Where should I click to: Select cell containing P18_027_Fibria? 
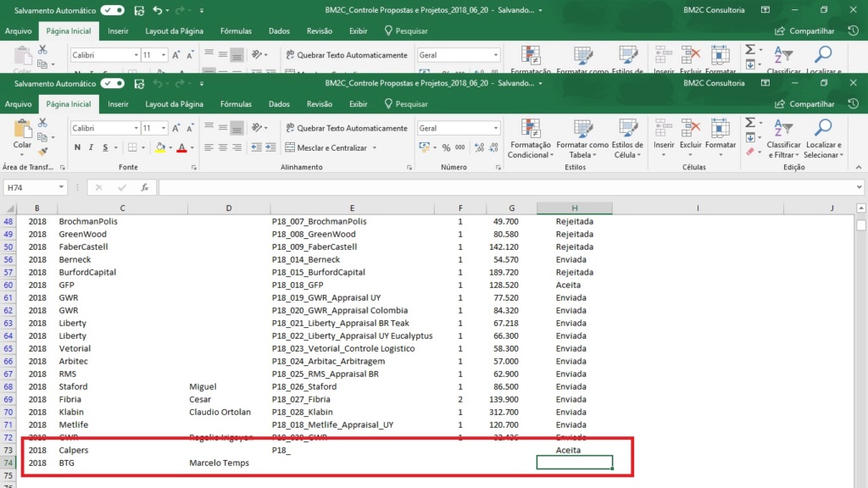(x=352, y=400)
